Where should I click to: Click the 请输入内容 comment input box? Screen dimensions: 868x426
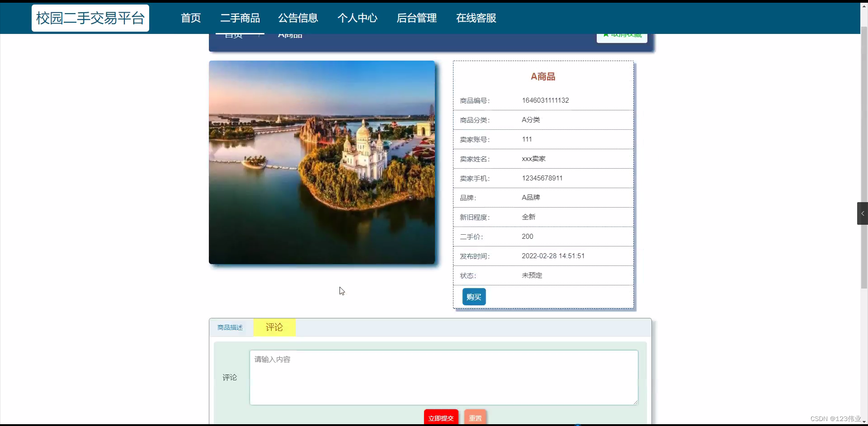click(443, 377)
